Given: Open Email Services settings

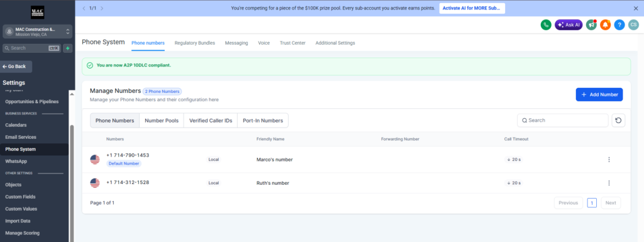Looking at the screenshot, I should (x=21, y=137).
